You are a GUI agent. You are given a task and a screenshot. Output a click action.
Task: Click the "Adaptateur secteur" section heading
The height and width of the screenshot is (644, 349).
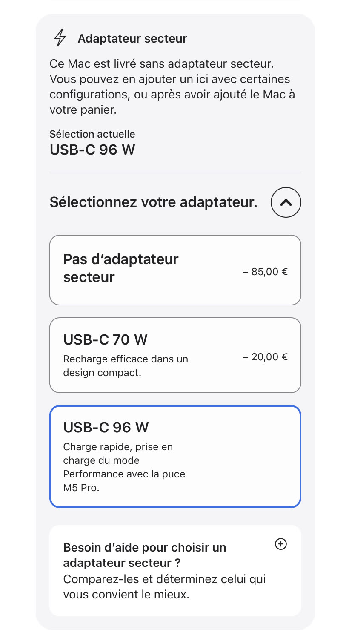pyautogui.click(x=132, y=39)
